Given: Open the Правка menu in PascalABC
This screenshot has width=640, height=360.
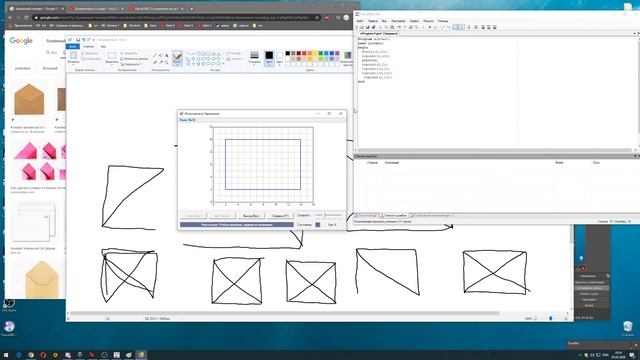Looking at the screenshot, I should pos(372,21).
